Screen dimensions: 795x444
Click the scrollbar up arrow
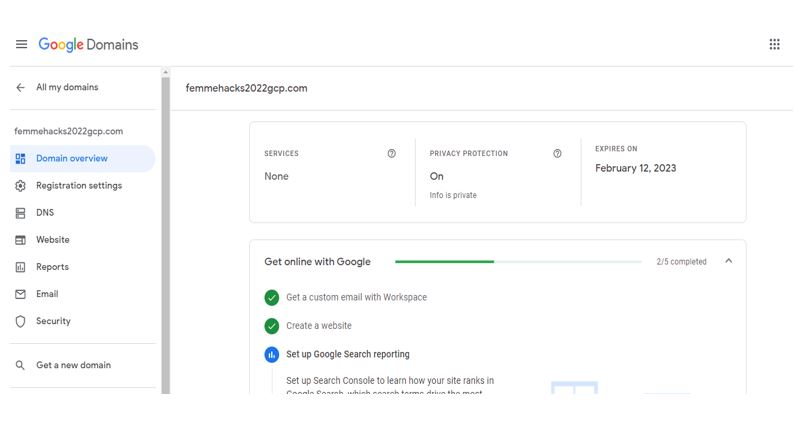pos(165,72)
